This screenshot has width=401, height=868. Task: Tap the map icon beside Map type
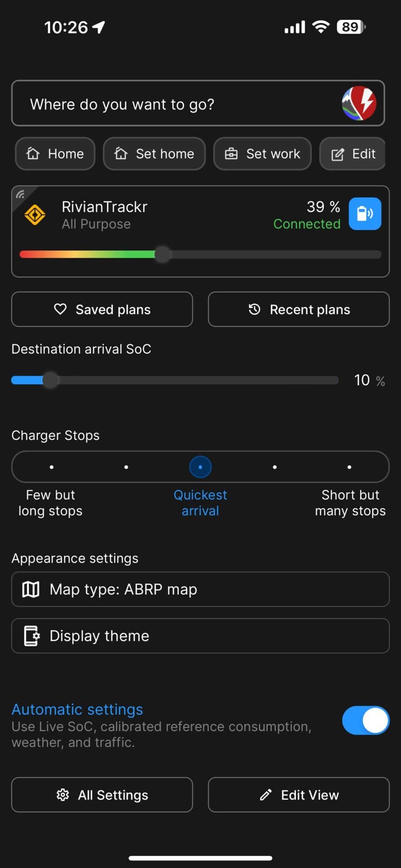pos(31,589)
